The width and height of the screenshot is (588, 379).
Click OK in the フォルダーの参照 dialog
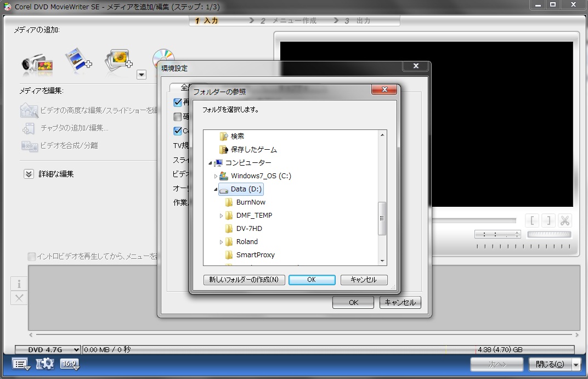click(312, 280)
